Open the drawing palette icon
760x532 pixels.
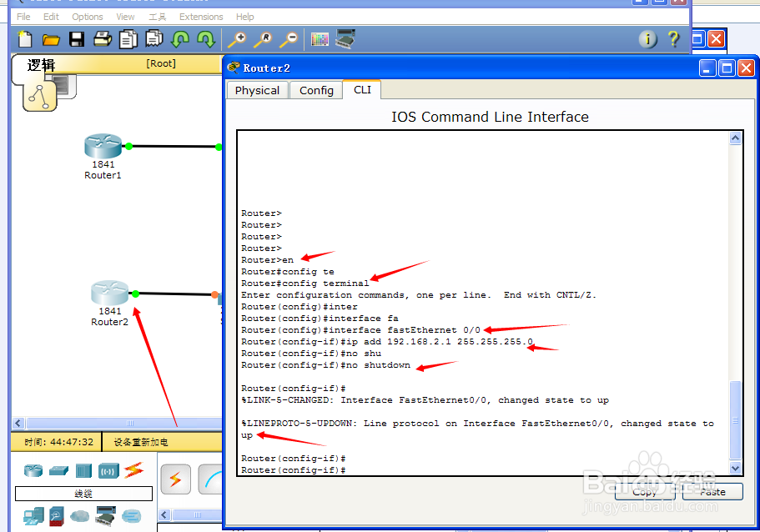[320, 39]
